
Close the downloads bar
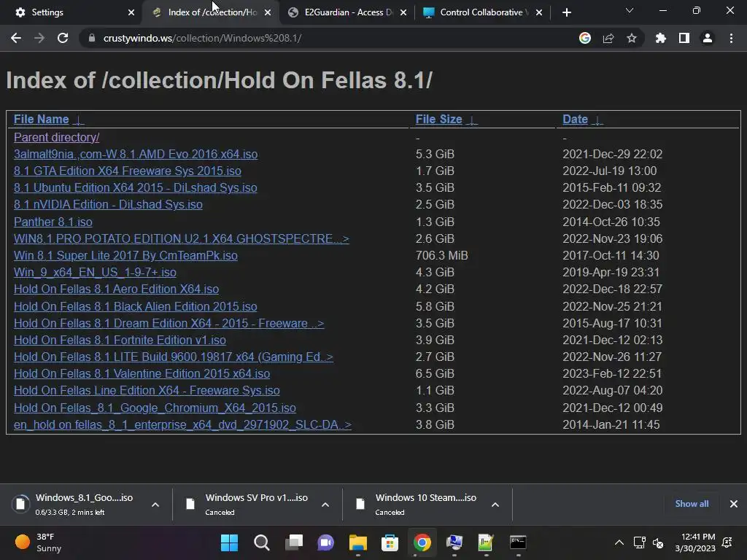(x=734, y=504)
